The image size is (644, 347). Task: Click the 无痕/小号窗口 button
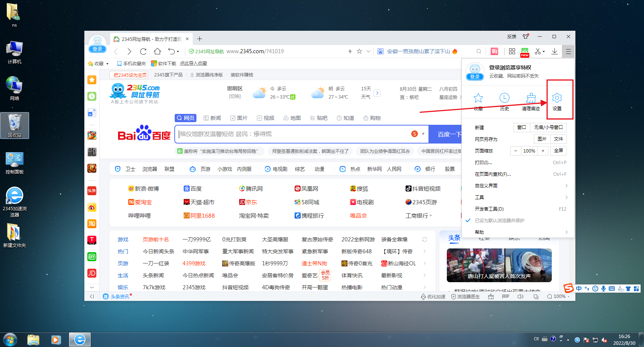pos(548,127)
